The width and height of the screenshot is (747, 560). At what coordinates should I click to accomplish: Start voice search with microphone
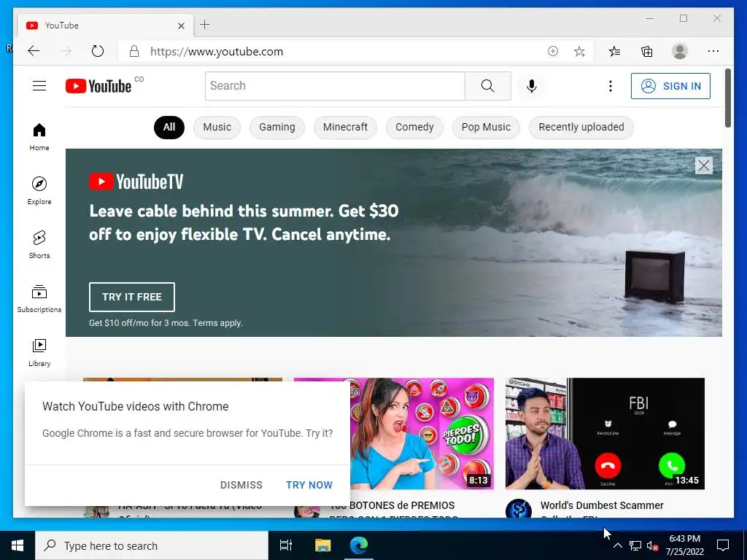click(532, 86)
